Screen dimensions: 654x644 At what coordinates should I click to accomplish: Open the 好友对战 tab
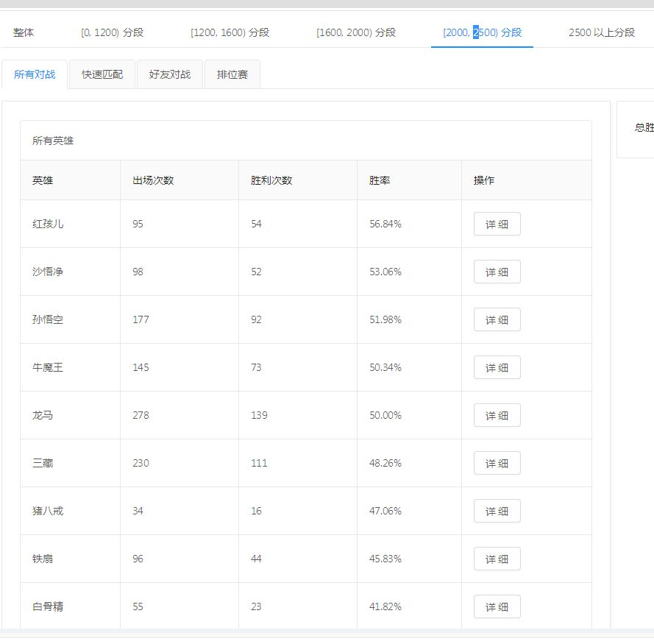click(x=170, y=74)
